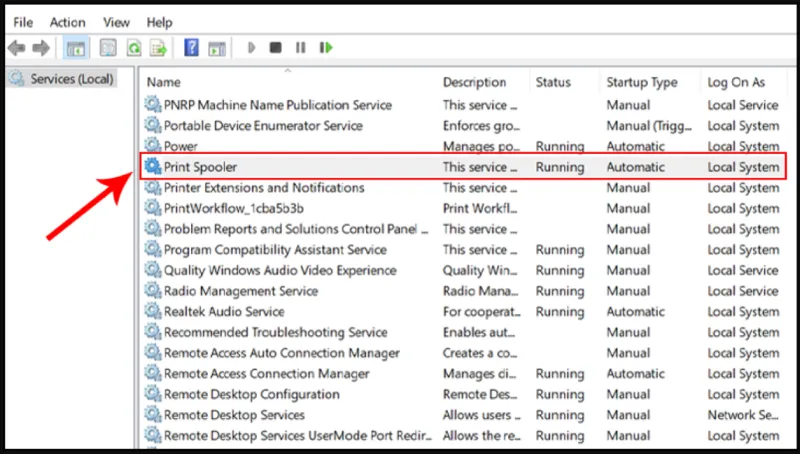Select Program Compatibility Assistant Service
Viewport: 800px width, 454px height.
pyautogui.click(x=275, y=249)
